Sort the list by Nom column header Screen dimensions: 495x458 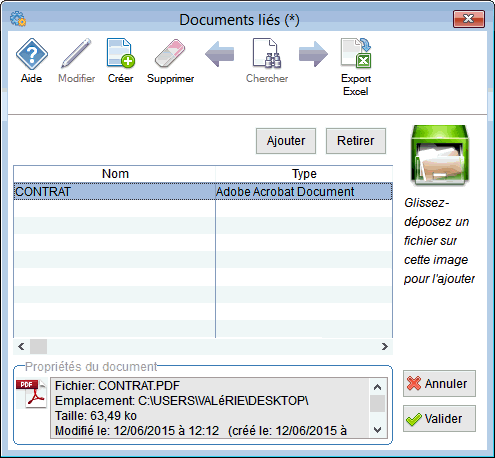click(x=115, y=174)
